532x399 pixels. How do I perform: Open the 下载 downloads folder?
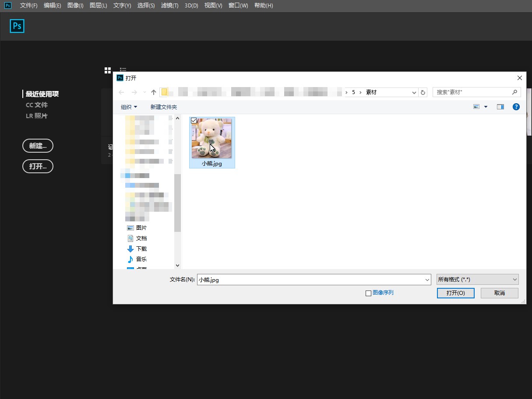[x=141, y=248]
